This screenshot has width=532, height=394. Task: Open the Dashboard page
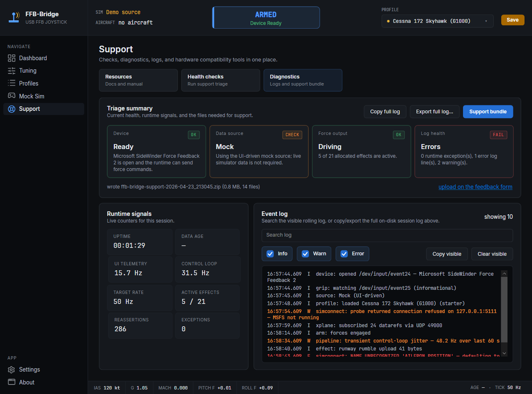click(x=44, y=58)
